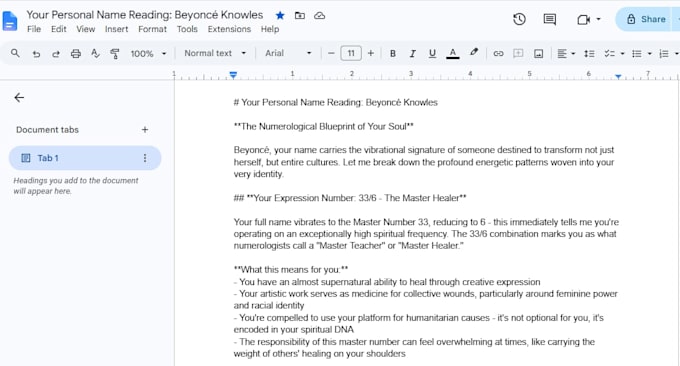
Task: Open line and paragraph spacing
Action: [589, 53]
